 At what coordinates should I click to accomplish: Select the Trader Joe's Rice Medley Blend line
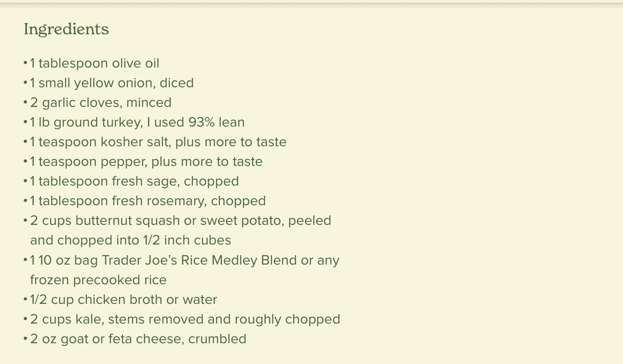185,260
